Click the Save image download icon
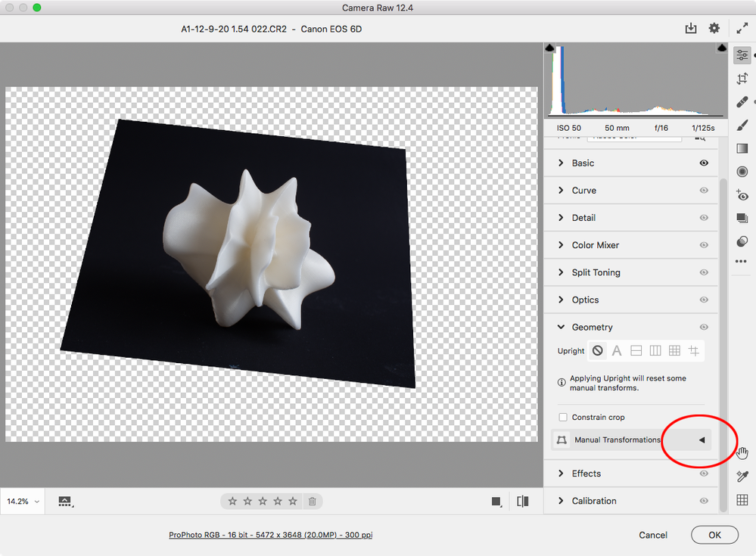756x556 pixels. pos(691,29)
